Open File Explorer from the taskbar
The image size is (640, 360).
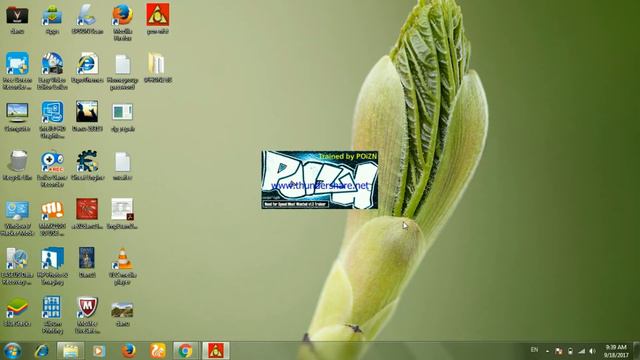coord(70,351)
